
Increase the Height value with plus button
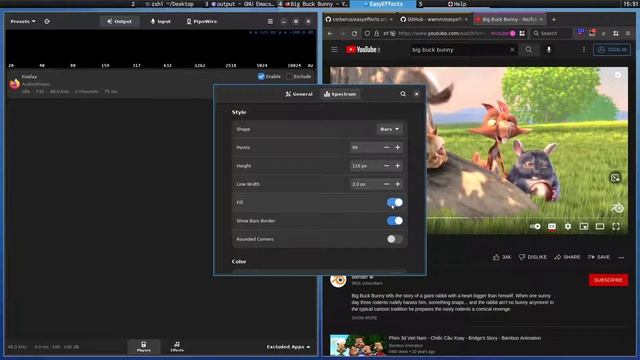[398, 166]
